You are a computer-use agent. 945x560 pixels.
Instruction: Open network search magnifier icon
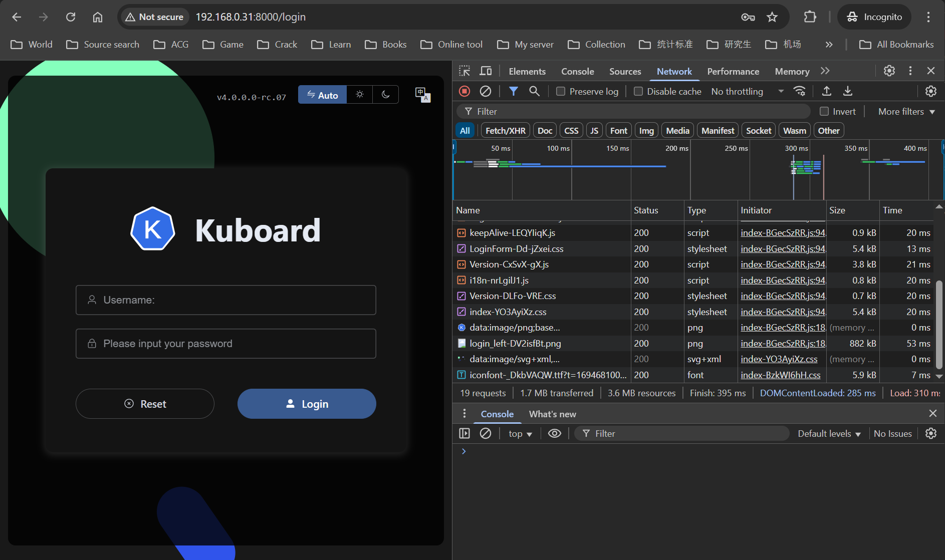pyautogui.click(x=535, y=91)
